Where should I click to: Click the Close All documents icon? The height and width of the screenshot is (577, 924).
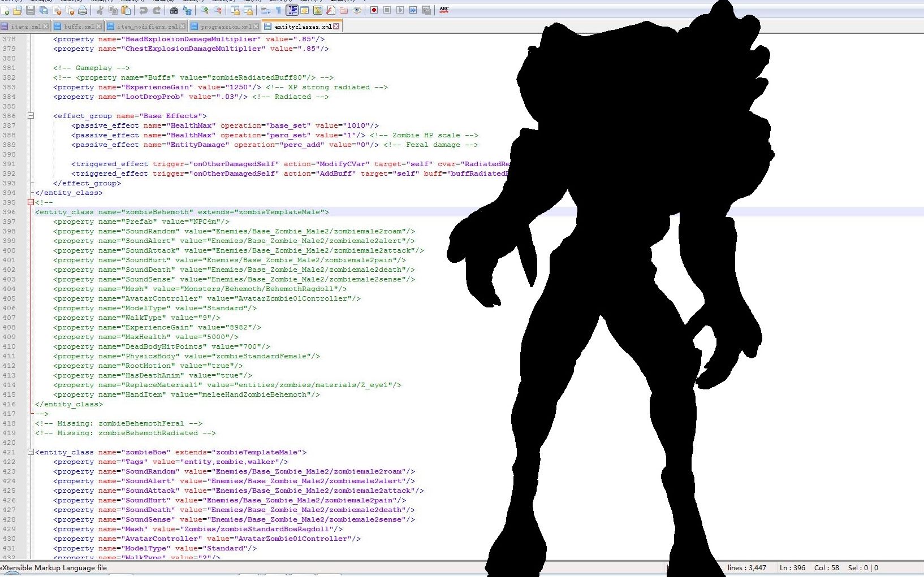pyautogui.click(x=70, y=10)
